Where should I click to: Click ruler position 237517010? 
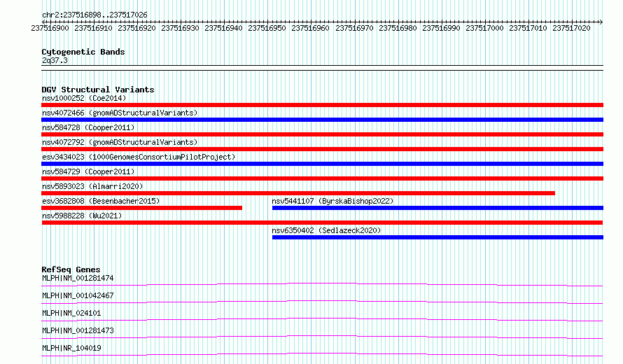click(528, 28)
